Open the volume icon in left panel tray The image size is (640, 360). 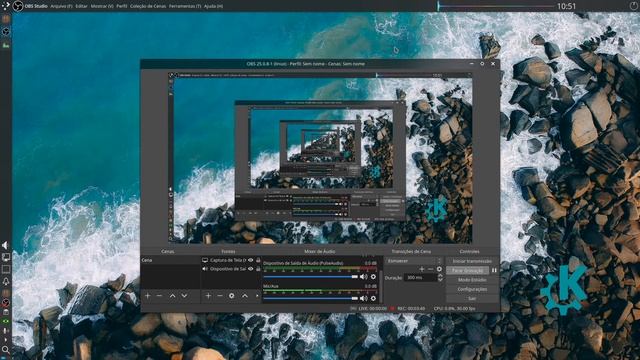pyautogui.click(x=5, y=245)
